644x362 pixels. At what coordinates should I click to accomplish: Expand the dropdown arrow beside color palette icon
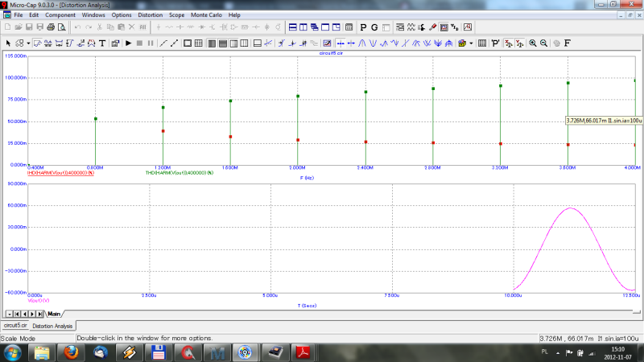tap(471, 43)
